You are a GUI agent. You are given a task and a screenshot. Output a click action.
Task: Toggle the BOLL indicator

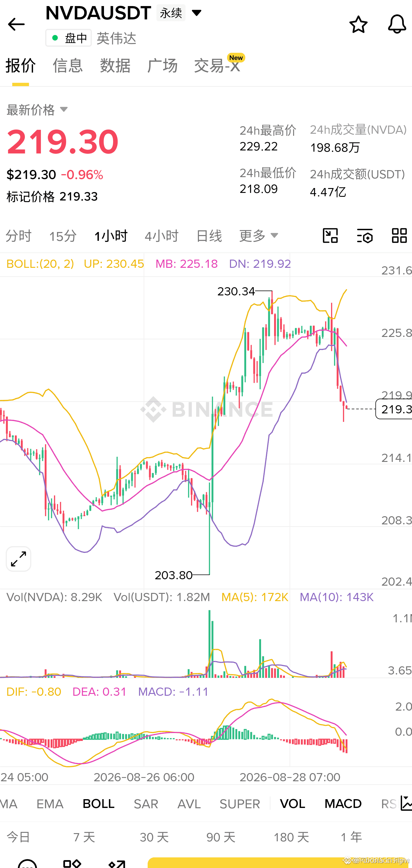click(x=98, y=804)
